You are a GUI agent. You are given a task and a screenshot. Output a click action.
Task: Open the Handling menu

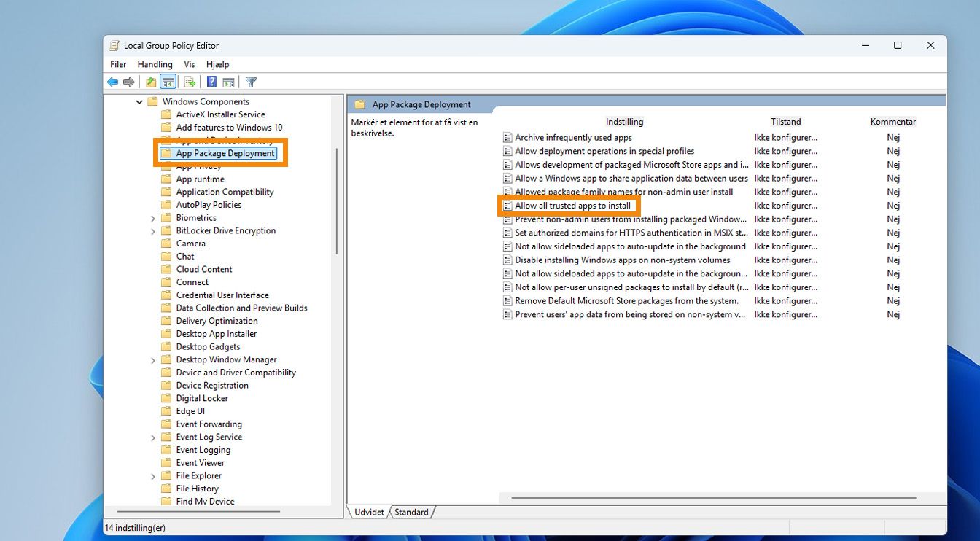pos(155,64)
